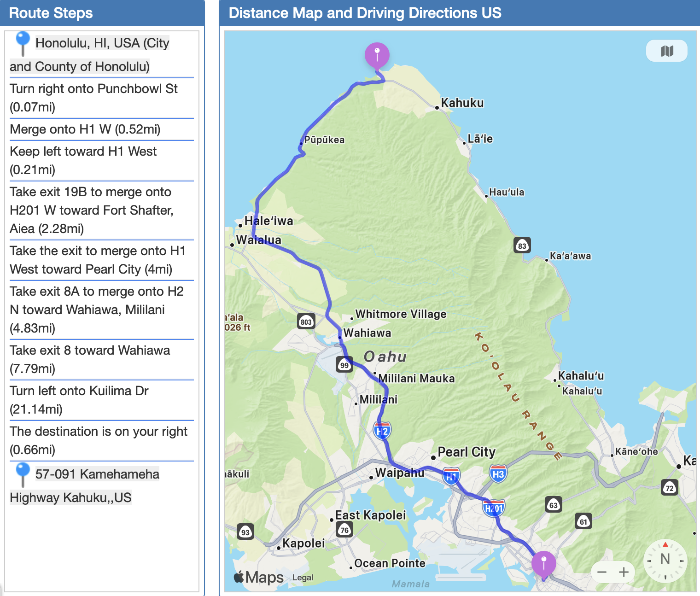Select the purple destination pin near Kahuku
The height and width of the screenshot is (596, 700).
click(x=377, y=55)
